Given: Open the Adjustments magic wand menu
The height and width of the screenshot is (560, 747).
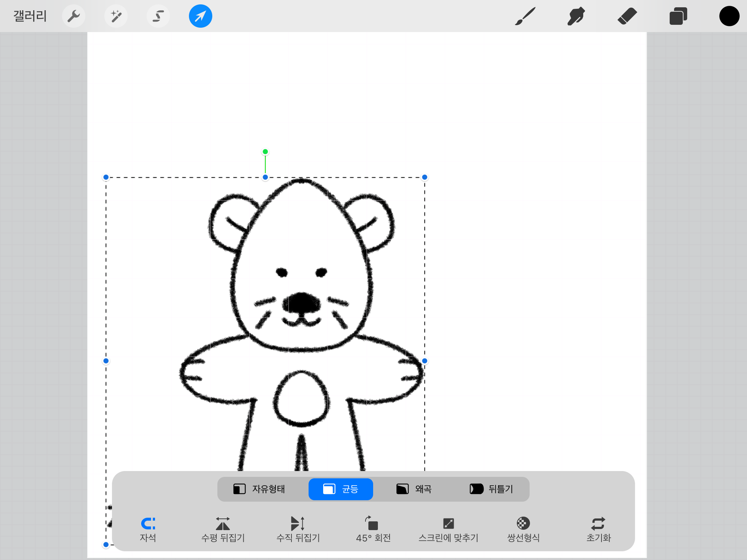Looking at the screenshot, I should pyautogui.click(x=116, y=16).
